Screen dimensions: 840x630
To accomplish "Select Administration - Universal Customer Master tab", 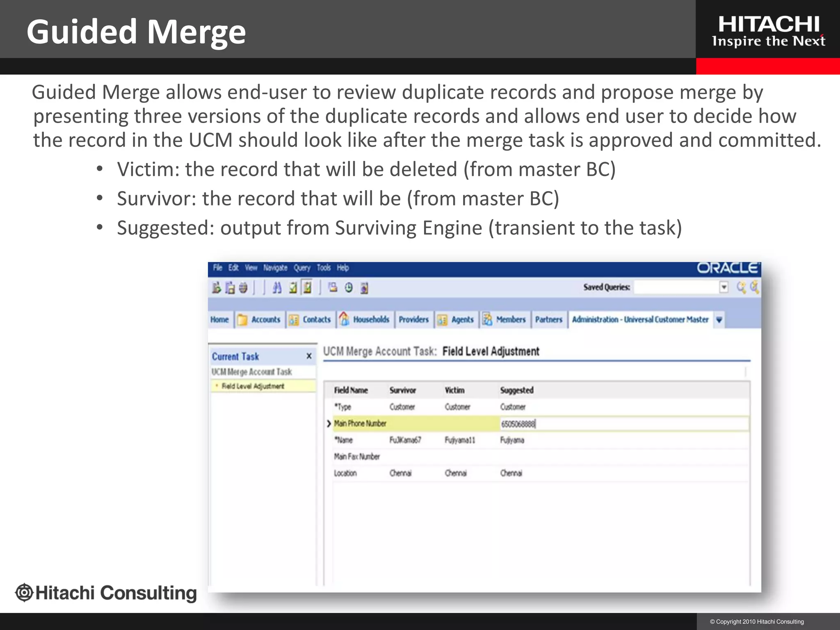I will tap(640, 320).
